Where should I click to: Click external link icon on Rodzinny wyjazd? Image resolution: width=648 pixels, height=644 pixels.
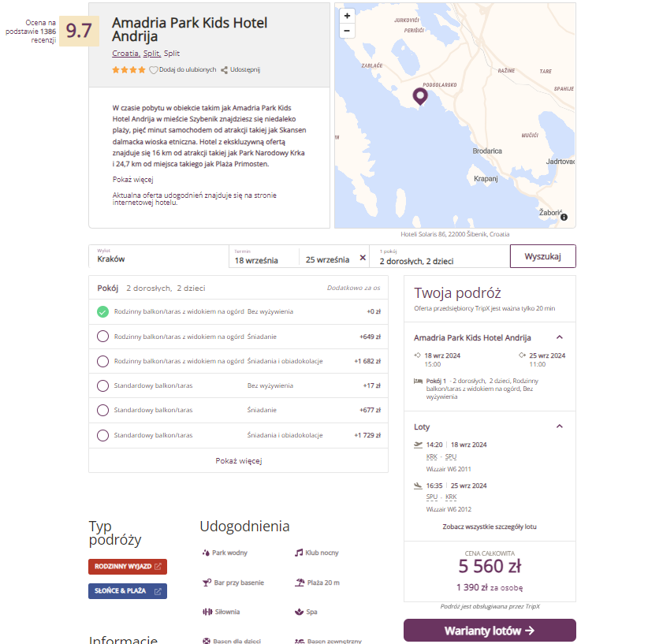point(158,567)
